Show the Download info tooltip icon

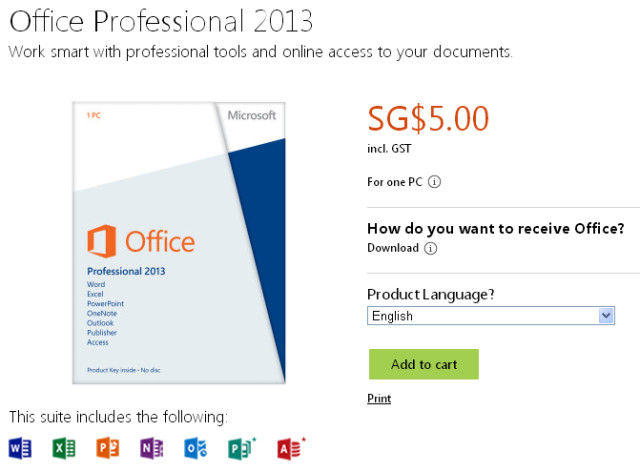430,248
